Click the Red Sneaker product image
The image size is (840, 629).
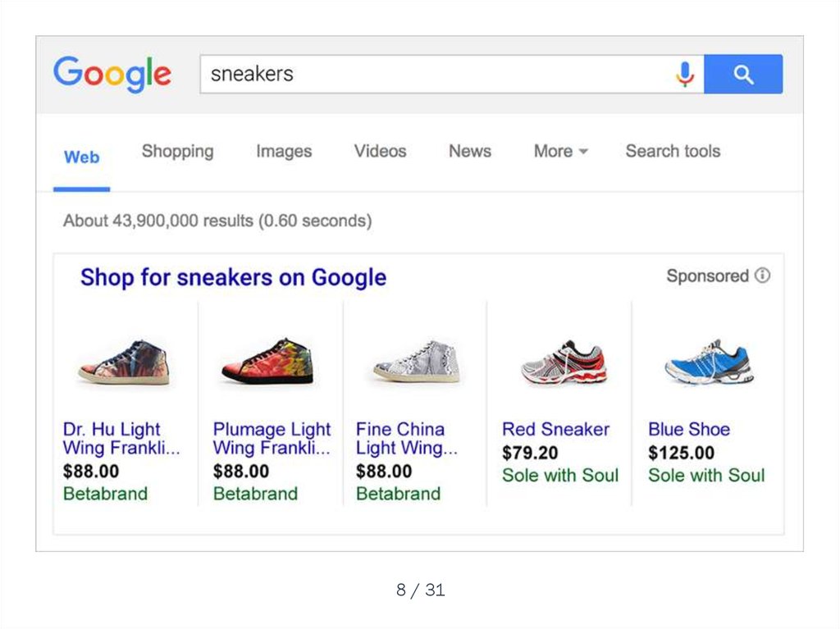point(564,362)
